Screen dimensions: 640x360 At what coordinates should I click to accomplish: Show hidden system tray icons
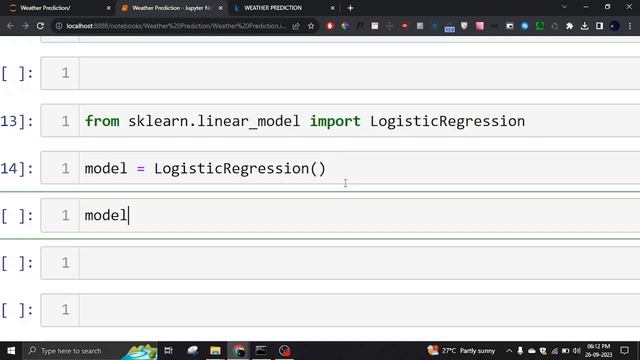point(509,351)
